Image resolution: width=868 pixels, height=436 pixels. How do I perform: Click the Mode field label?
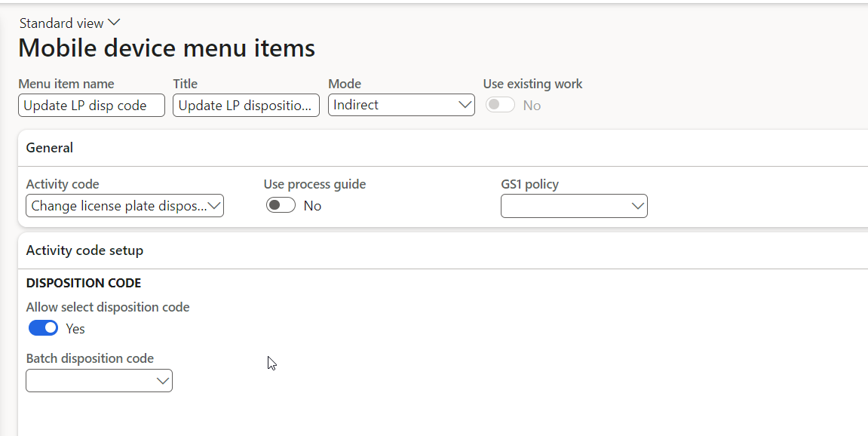345,84
